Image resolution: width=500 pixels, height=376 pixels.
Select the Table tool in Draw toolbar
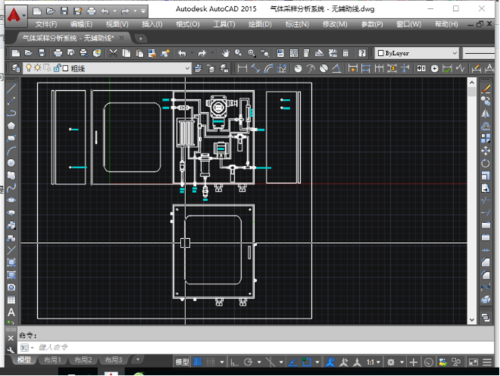point(11,300)
